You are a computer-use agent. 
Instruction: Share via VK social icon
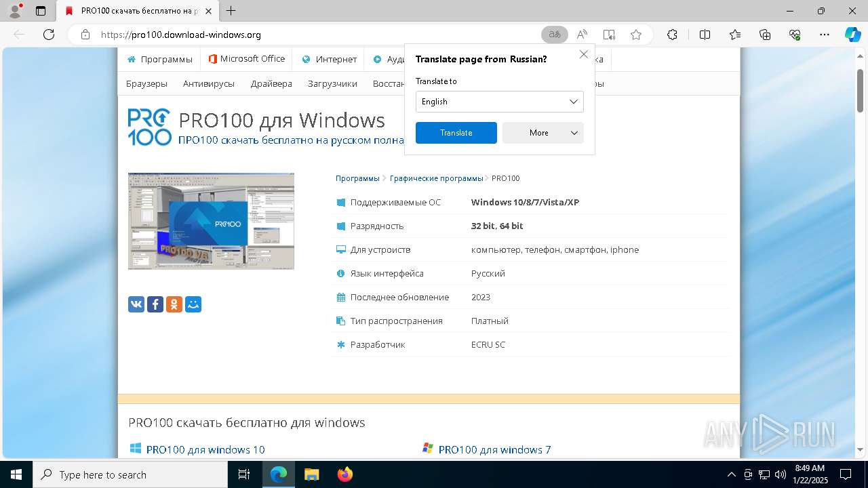click(x=136, y=304)
